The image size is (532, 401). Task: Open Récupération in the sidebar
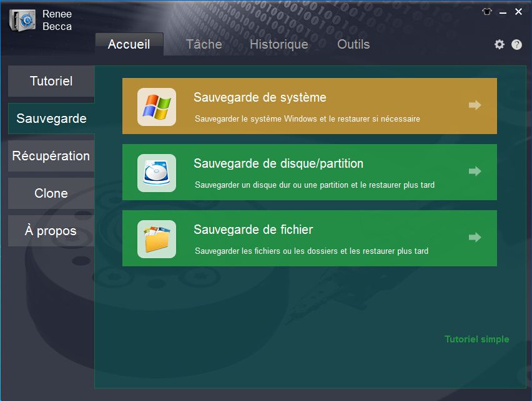(51, 156)
